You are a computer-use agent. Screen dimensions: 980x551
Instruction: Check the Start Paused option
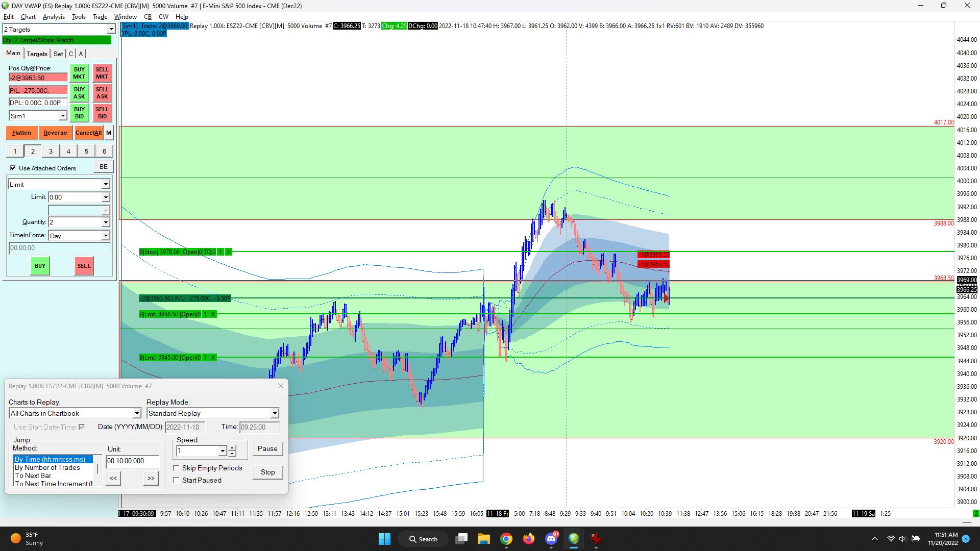(176, 480)
